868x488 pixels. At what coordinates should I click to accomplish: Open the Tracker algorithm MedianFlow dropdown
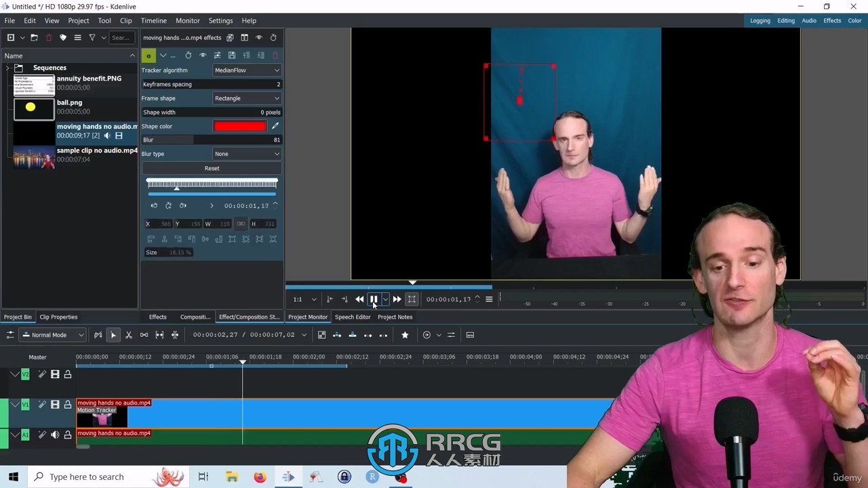pyautogui.click(x=247, y=70)
